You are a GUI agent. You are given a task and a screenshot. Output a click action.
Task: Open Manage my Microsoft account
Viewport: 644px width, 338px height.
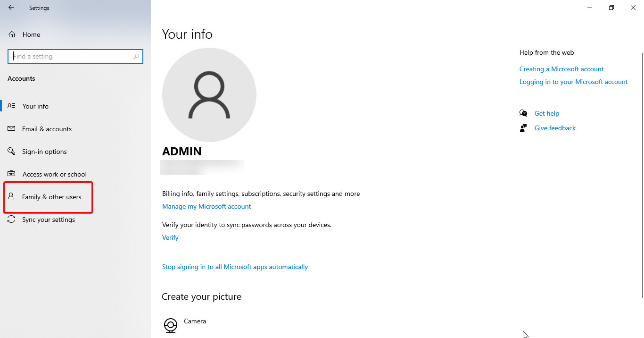click(206, 206)
